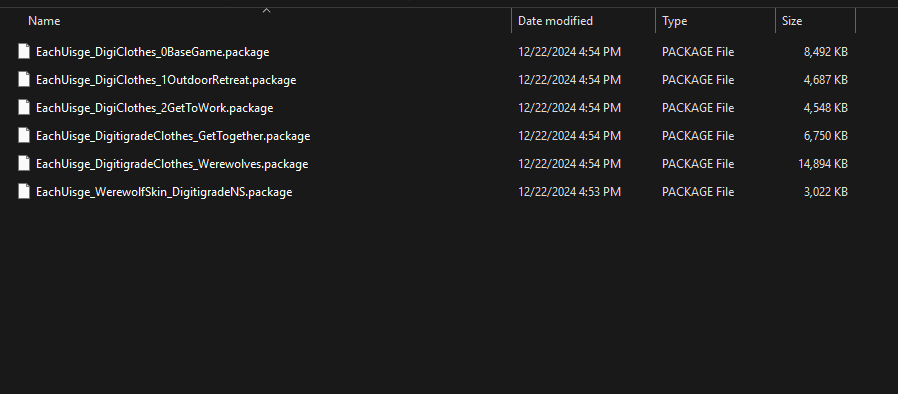Image resolution: width=898 pixels, height=394 pixels.
Task: Select the file name EachUisge_WerewolfSkin_DigitigradeNS.package
Action: click(164, 192)
